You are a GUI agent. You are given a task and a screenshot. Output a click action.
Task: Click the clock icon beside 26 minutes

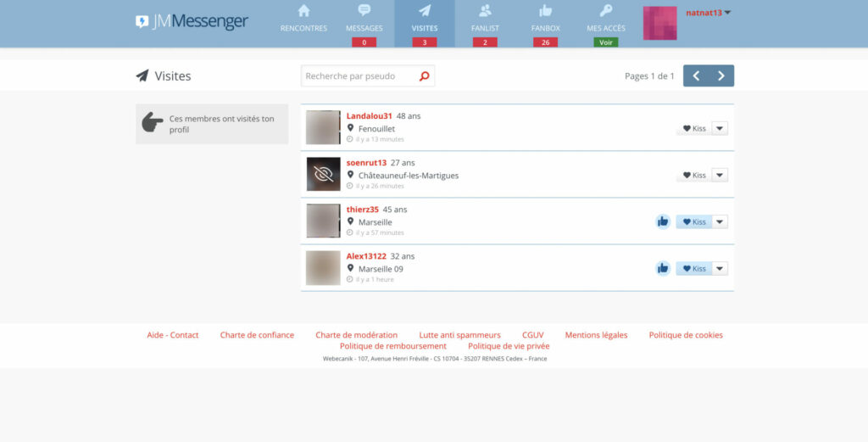(350, 186)
